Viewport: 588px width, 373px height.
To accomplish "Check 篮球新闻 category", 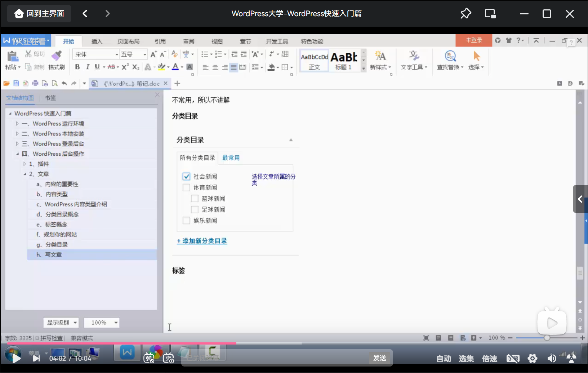I will [195, 198].
